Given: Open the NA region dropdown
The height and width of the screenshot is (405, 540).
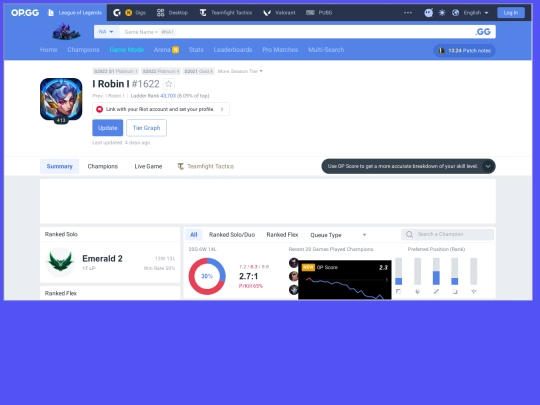Looking at the screenshot, I should [106, 32].
